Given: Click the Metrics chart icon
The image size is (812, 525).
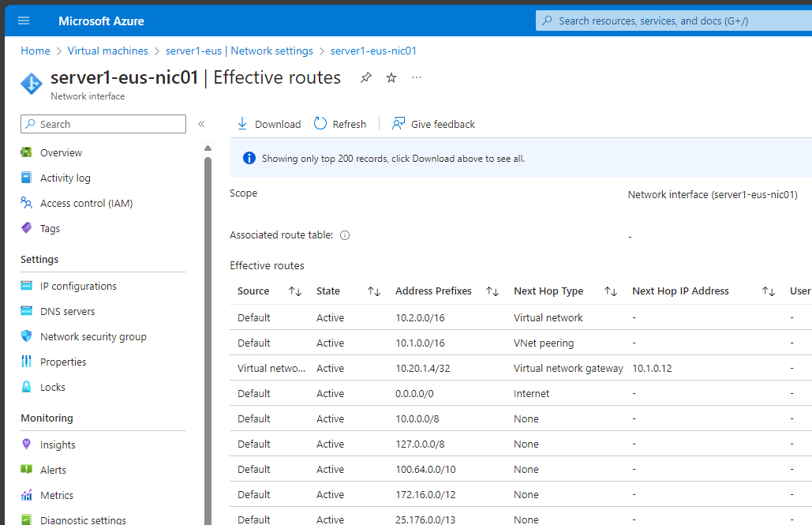Looking at the screenshot, I should tap(26, 494).
